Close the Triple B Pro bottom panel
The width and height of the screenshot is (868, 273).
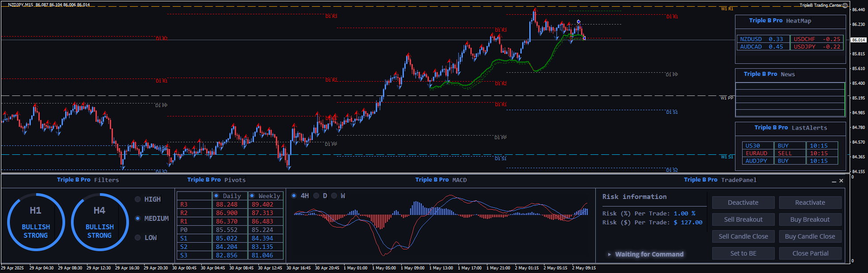click(x=841, y=181)
